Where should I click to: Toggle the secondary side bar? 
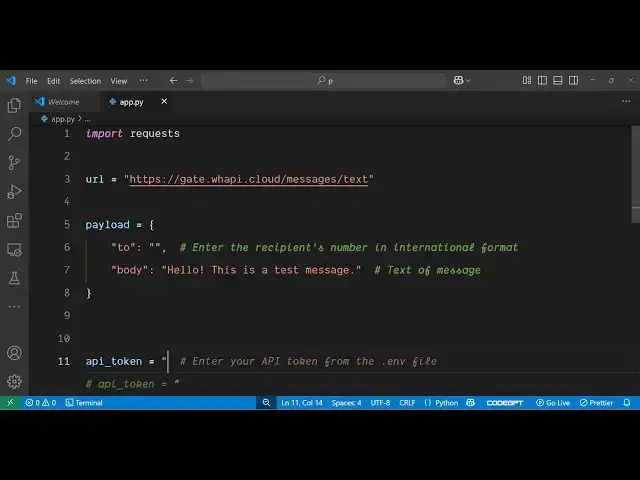(573, 80)
